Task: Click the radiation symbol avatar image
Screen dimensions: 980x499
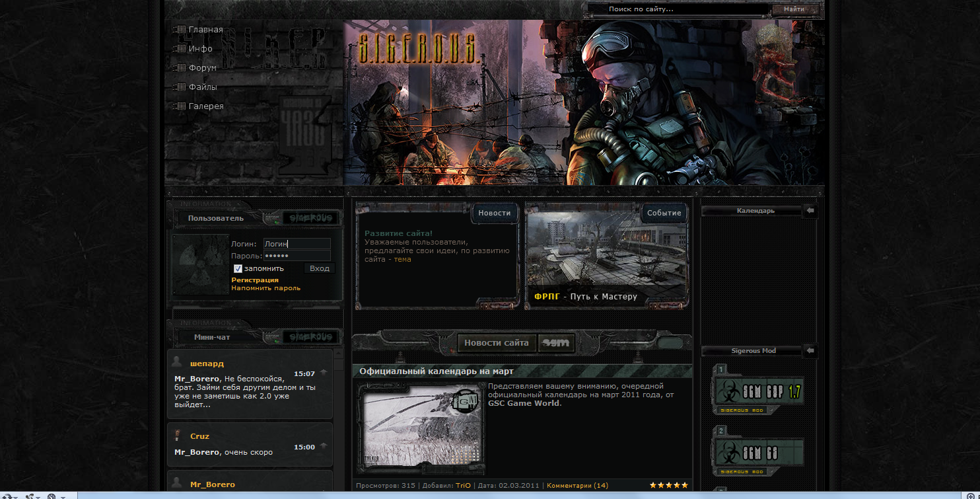Action: tap(201, 264)
